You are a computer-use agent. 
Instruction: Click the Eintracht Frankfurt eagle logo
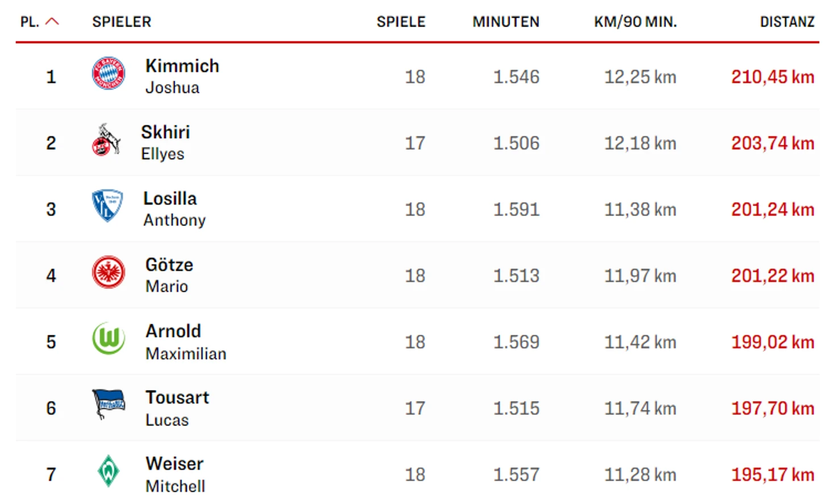point(108,272)
